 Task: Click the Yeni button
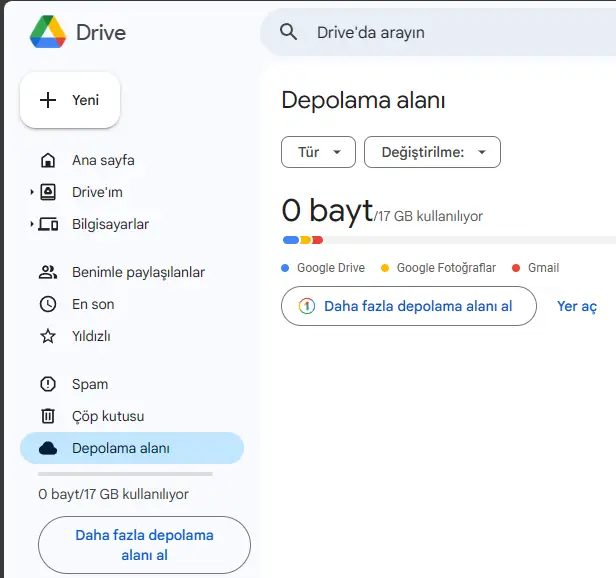tap(70, 100)
